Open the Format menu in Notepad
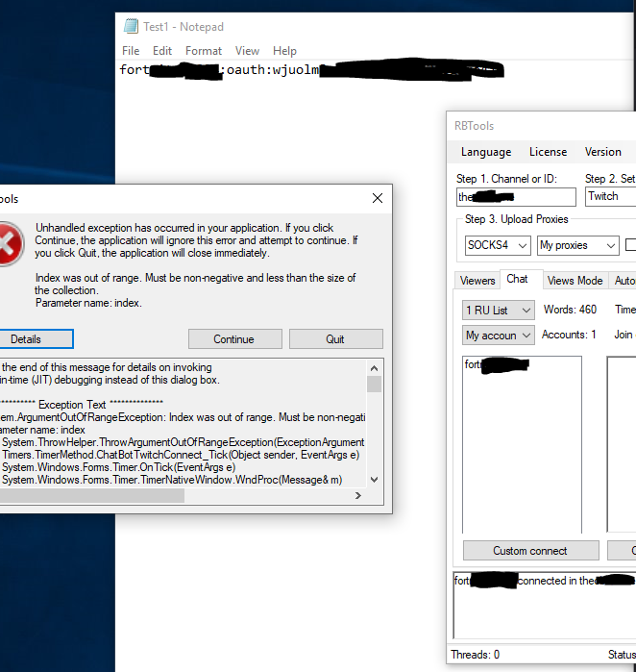Screen dimensions: 636x672 [x=204, y=50]
